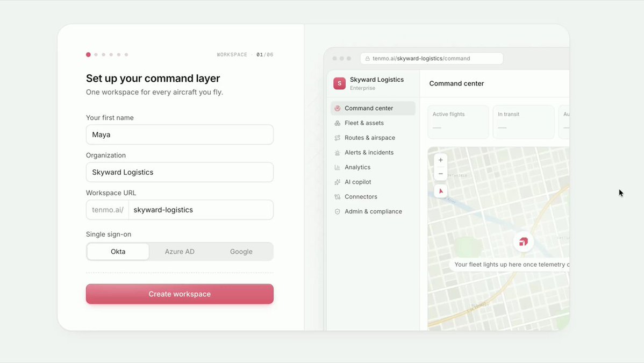Open Admin & compliance menu item
The image size is (644, 363).
click(x=373, y=212)
